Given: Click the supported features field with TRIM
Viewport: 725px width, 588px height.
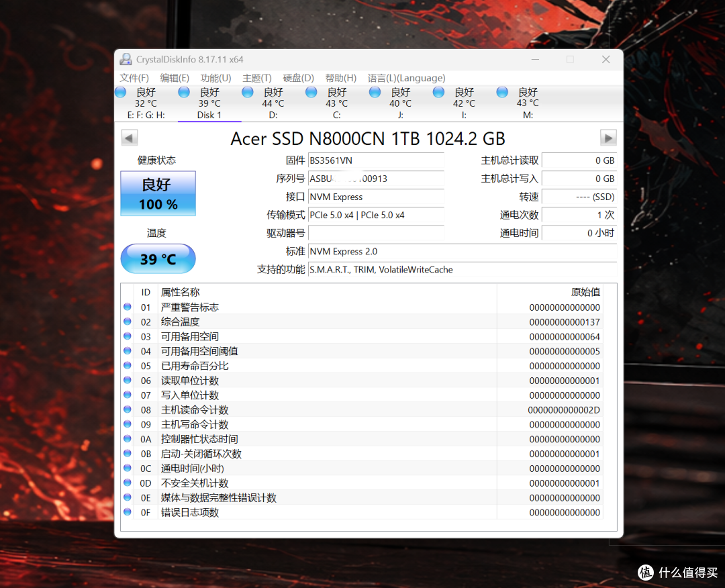Looking at the screenshot, I should coord(463,269).
